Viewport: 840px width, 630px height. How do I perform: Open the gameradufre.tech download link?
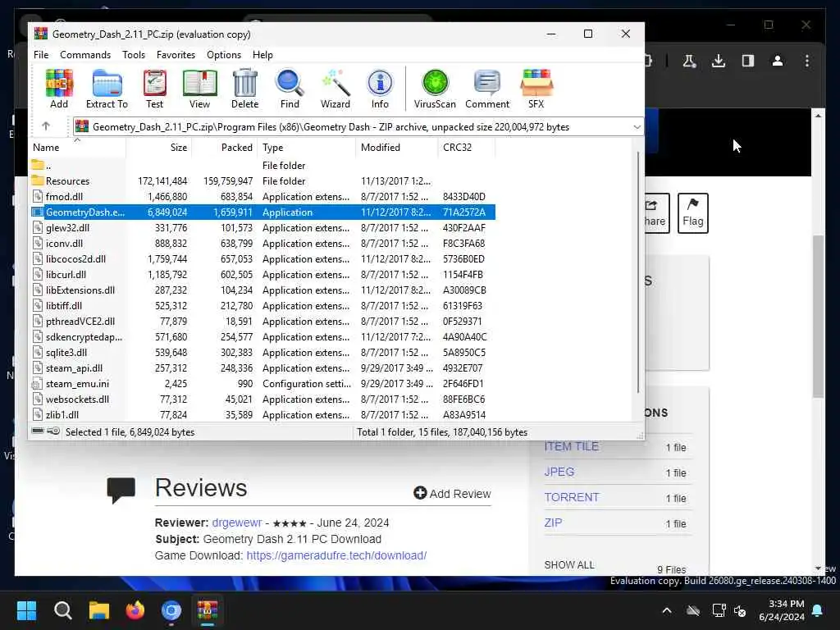[336, 555]
